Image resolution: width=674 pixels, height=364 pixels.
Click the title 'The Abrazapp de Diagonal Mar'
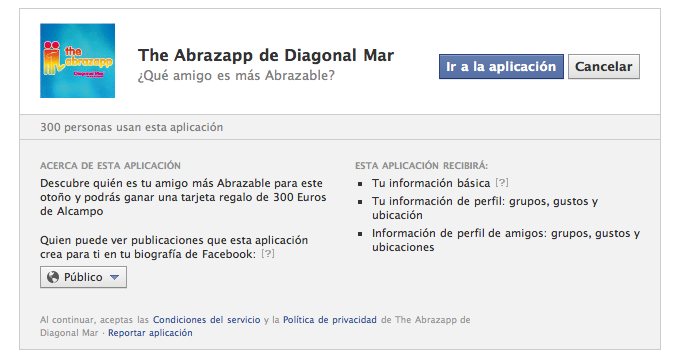[x=266, y=55]
